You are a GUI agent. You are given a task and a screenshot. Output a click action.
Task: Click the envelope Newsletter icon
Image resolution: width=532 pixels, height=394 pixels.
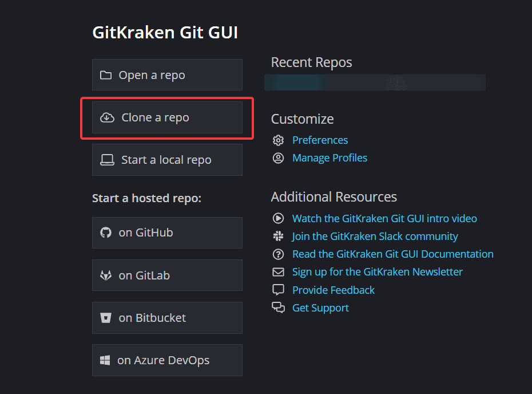pyautogui.click(x=278, y=271)
